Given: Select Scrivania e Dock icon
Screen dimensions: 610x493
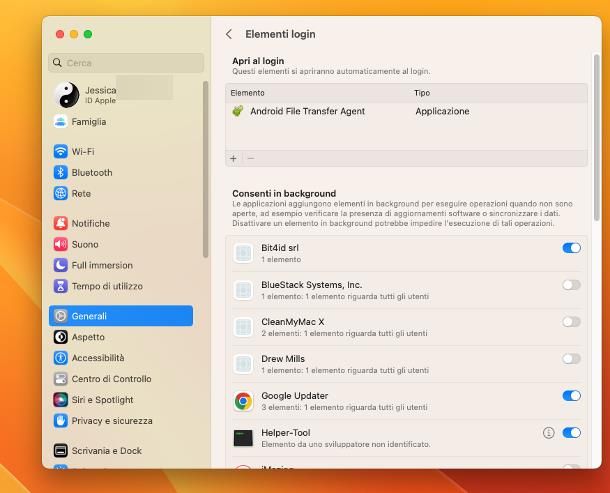Looking at the screenshot, I should (x=60, y=451).
